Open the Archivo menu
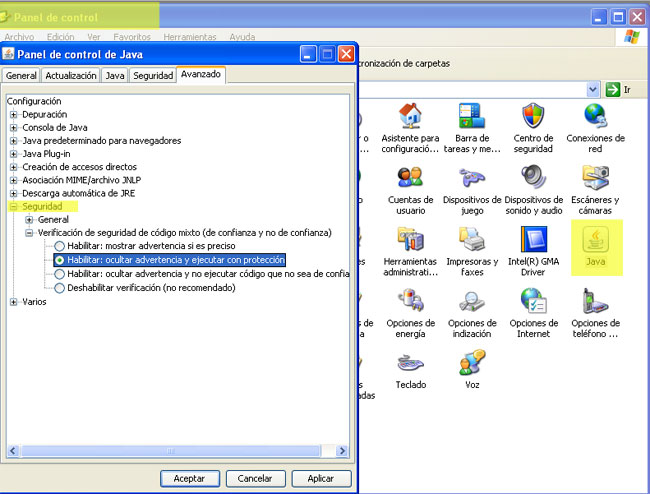Viewport: 650px width, 494px height. [19, 37]
